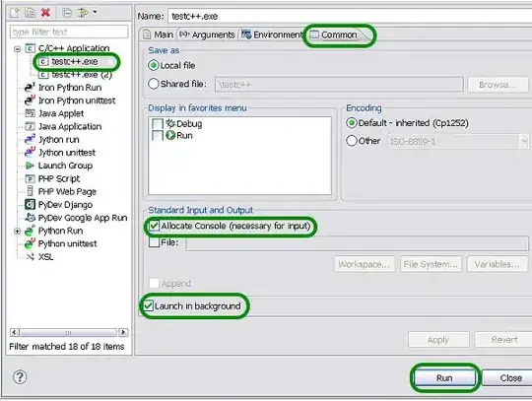Screen dimensions: 532x401
Task: Click the C/C++ Application icon
Action: coord(31,48)
